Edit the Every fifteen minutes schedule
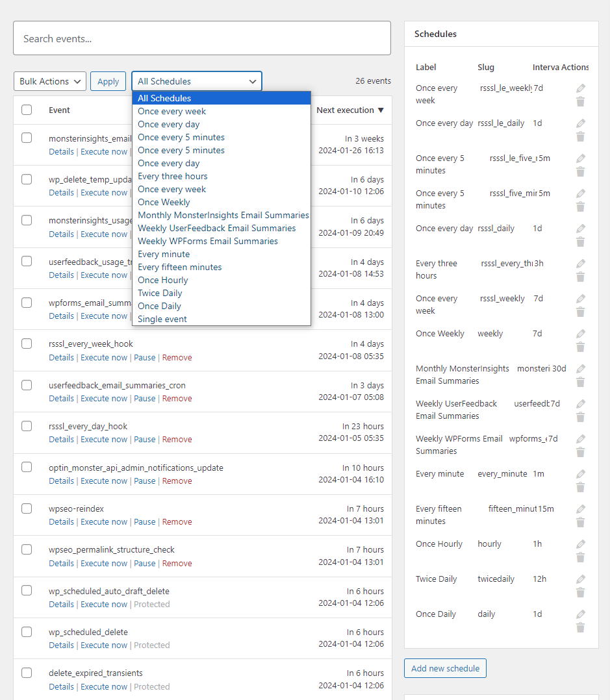610x700 pixels. [x=581, y=509]
